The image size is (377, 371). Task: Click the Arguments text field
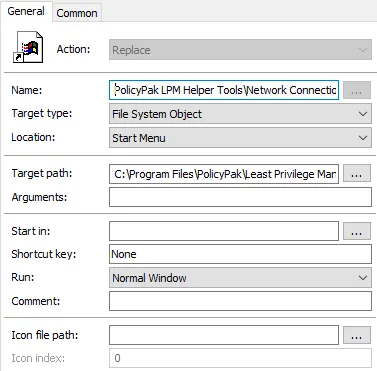tap(240, 197)
